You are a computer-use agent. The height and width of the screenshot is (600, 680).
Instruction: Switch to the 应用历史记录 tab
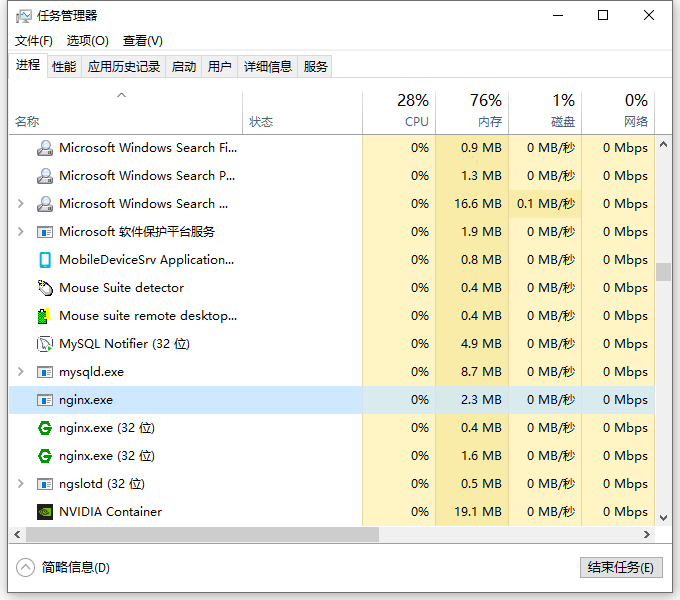[124, 67]
